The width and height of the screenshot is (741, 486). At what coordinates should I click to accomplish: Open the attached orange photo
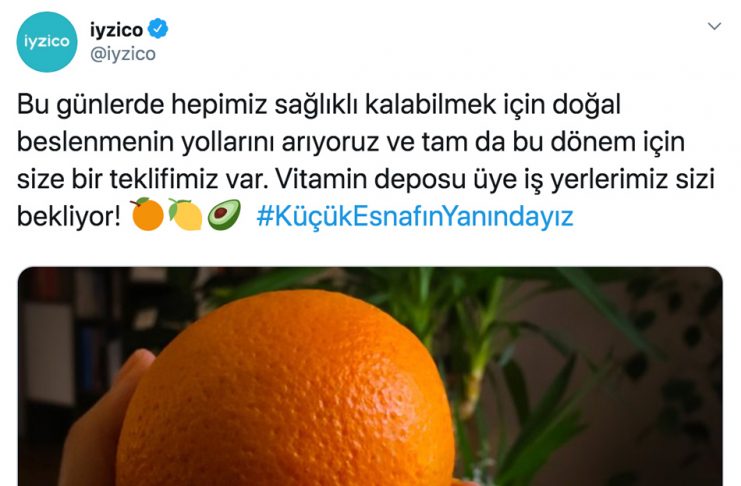[x=370, y=376]
